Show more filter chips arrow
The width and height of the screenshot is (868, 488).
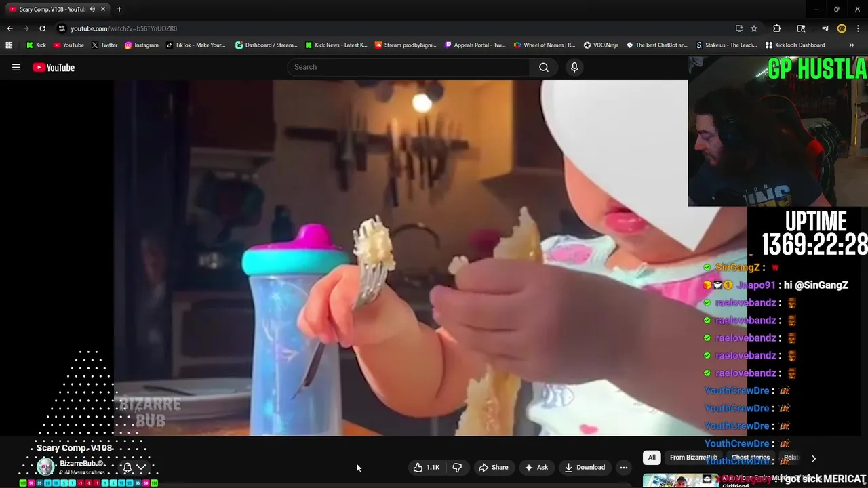coord(814,458)
